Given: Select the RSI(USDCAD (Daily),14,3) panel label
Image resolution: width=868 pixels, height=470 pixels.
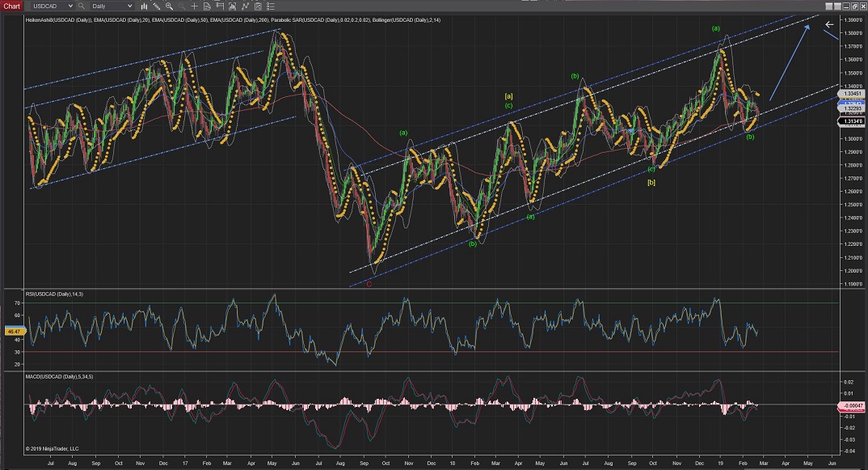Looking at the screenshot, I should [x=54, y=294].
